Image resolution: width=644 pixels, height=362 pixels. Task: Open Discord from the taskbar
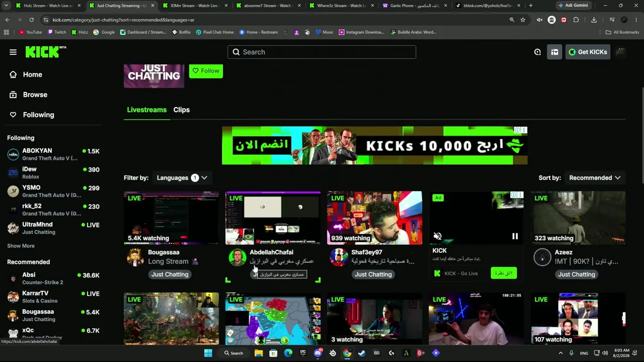(317, 353)
